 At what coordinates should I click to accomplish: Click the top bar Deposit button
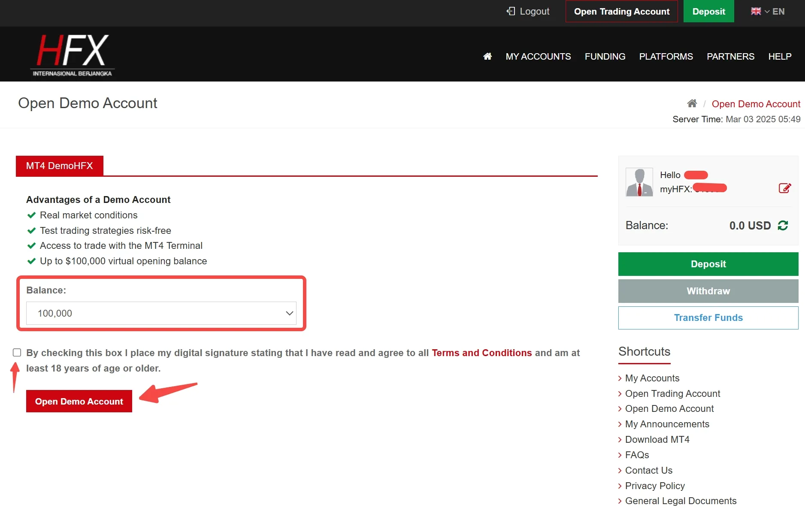(x=709, y=12)
